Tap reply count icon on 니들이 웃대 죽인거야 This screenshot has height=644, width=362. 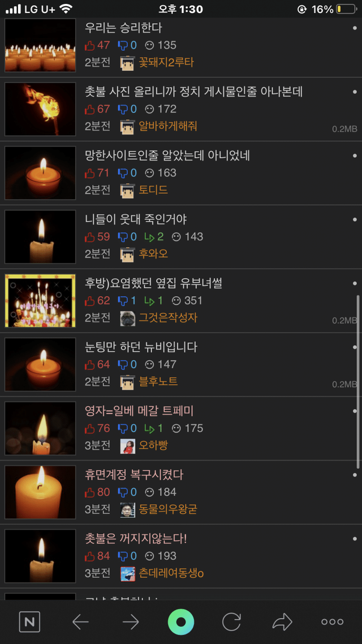[x=149, y=237]
